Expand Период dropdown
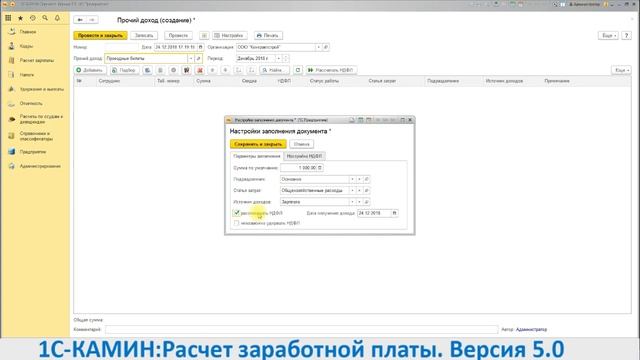 [279, 59]
